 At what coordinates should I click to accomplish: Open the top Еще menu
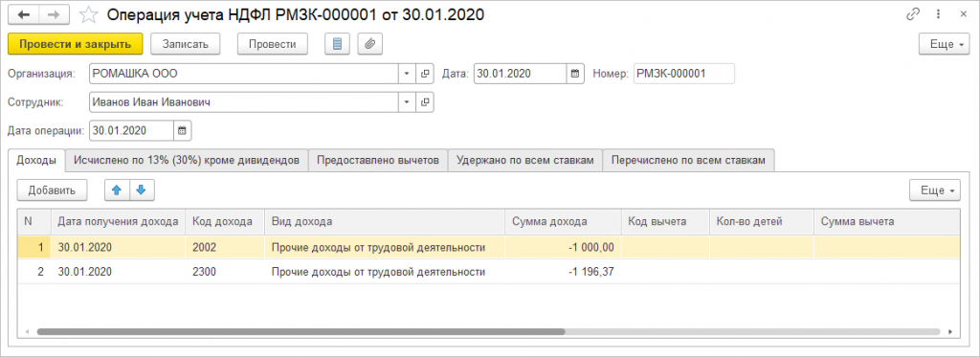click(944, 44)
